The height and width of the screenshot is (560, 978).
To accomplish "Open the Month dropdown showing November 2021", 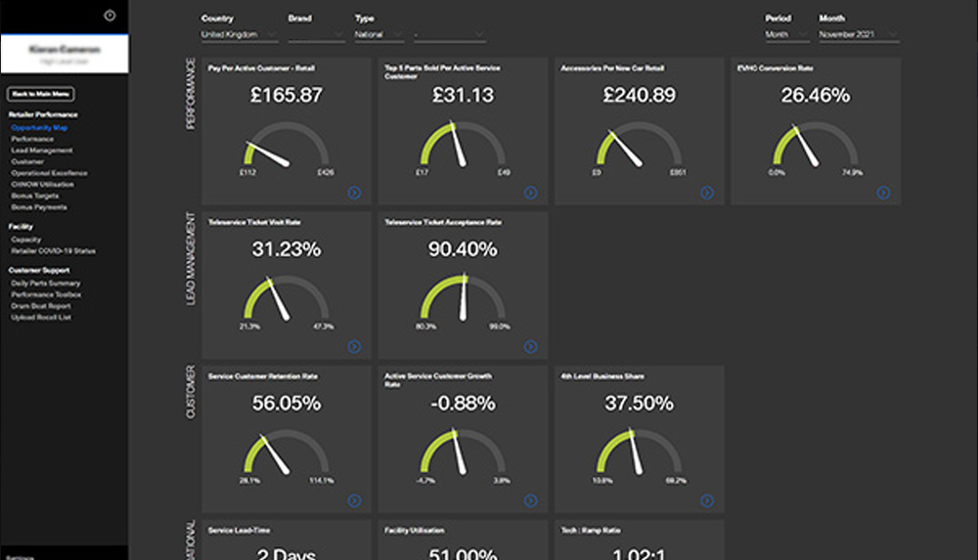I will 859,35.
